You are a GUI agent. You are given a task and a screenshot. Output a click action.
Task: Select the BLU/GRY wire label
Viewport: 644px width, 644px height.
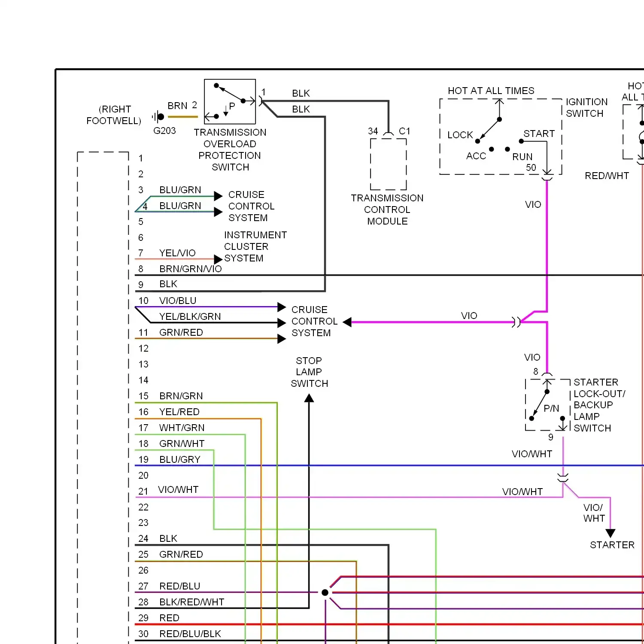(180, 459)
